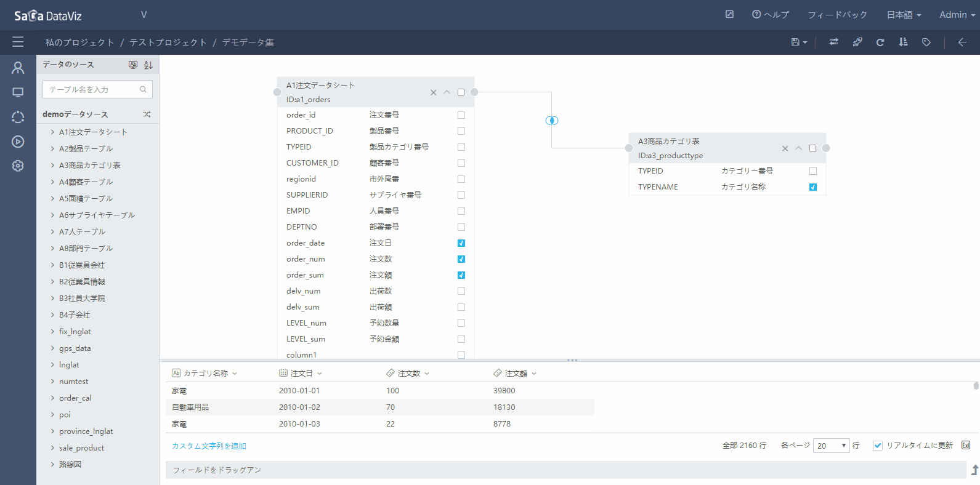Remove the A1注文データシート table with X
The image size is (980, 485).
(x=434, y=92)
